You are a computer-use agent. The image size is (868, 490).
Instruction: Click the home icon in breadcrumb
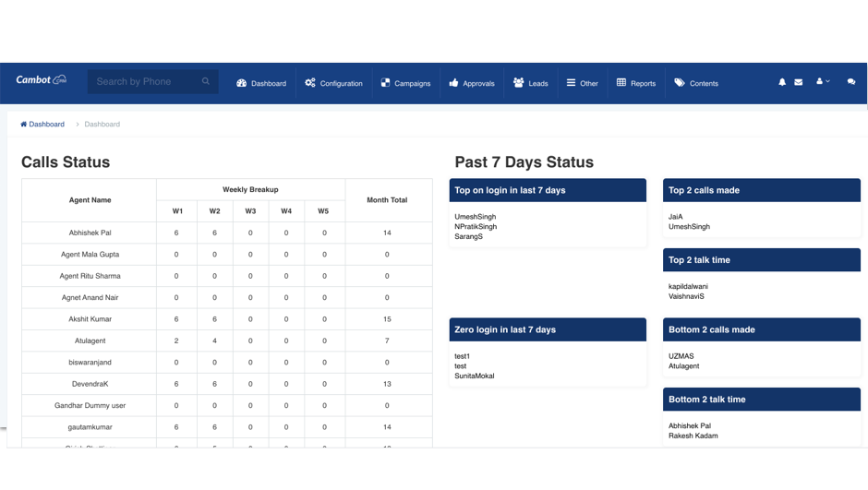coord(24,124)
